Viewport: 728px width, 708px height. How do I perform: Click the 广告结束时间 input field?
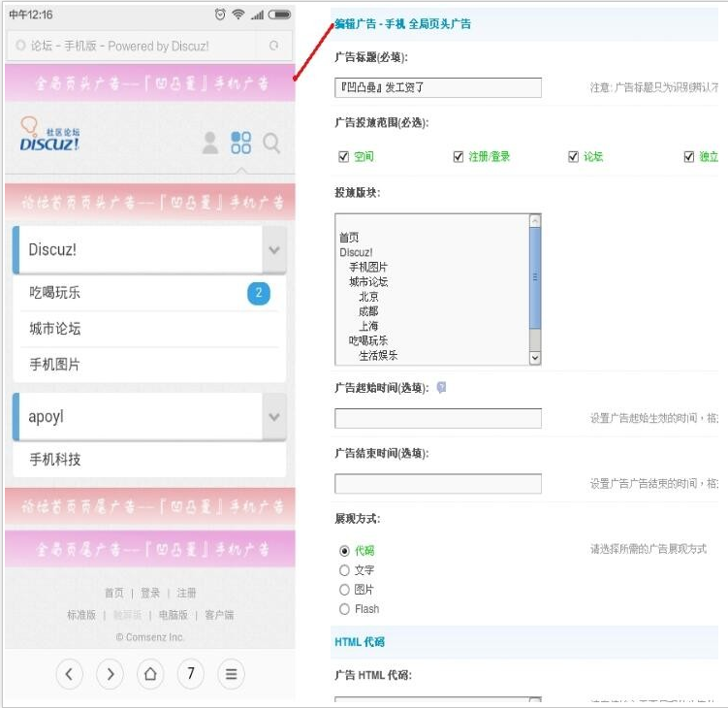tap(438, 484)
